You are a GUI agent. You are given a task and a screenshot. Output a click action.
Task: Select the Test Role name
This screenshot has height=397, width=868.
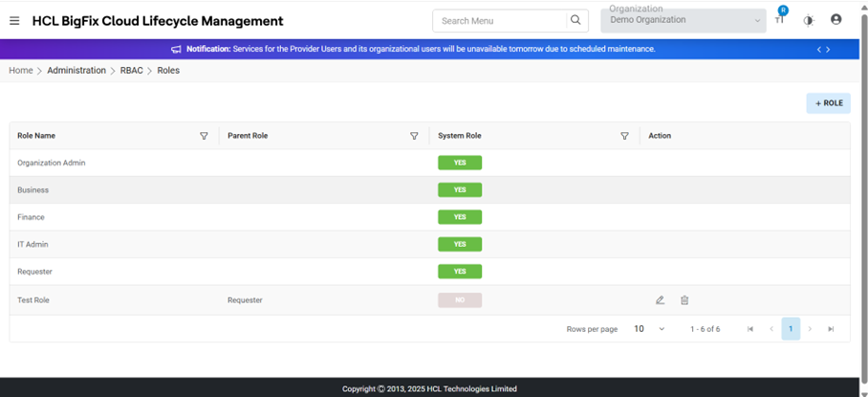(x=33, y=300)
